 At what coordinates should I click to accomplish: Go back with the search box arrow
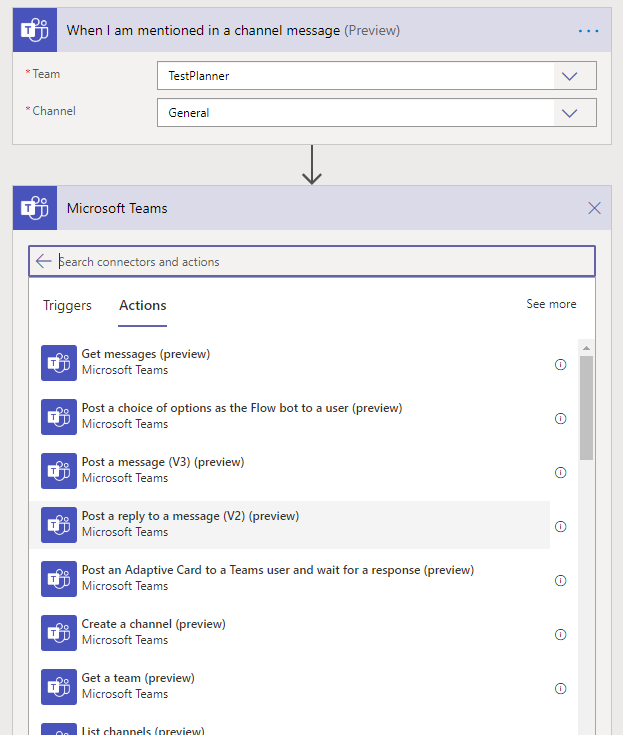pyautogui.click(x=44, y=261)
